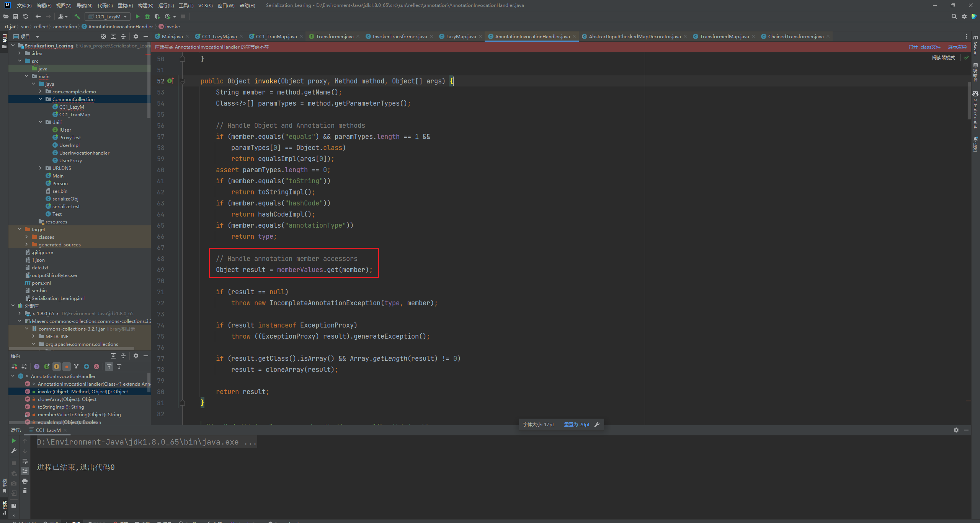Screen dimensions: 980x523
Task: Reload all files from disk
Action: 26,16
